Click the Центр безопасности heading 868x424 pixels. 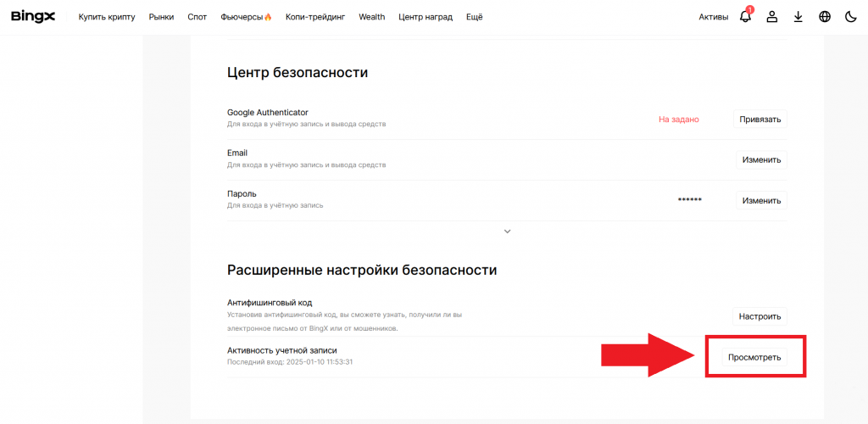click(298, 73)
